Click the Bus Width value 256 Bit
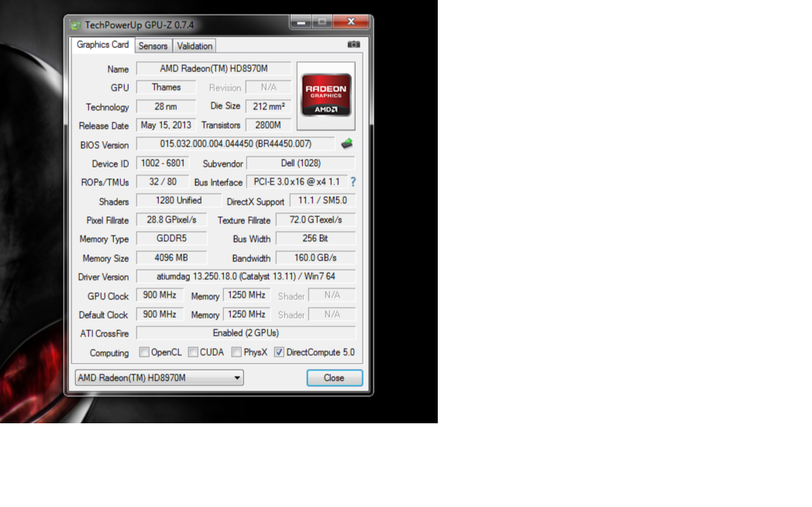Viewport: 812px width, 507px height. tap(316, 238)
